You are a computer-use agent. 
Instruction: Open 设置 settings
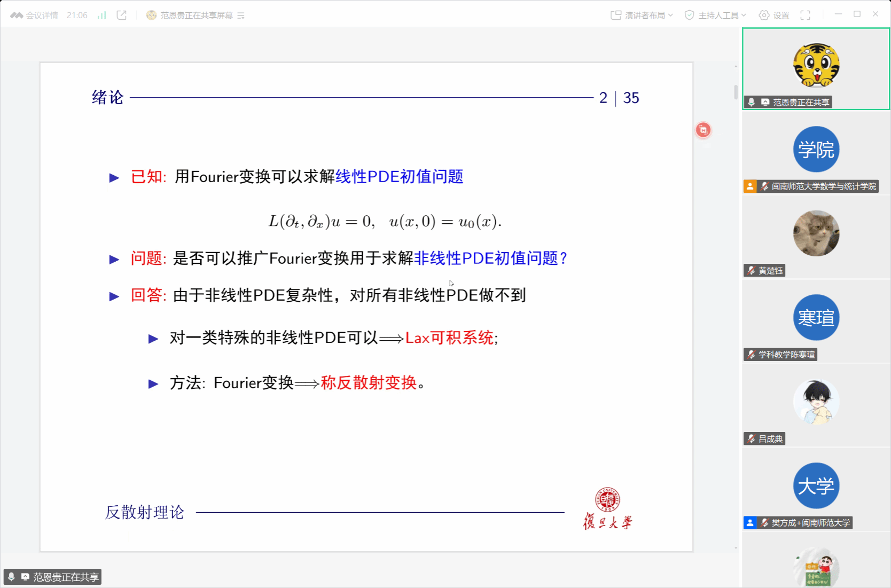[774, 15]
